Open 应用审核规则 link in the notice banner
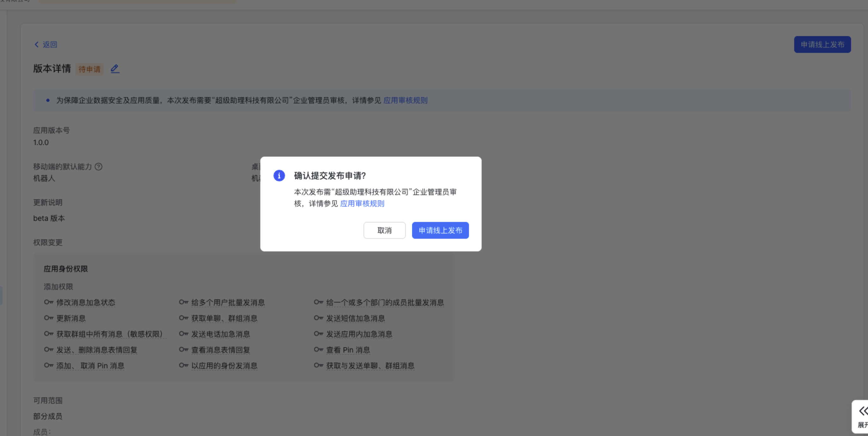Viewport: 868px width, 436px height. pos(405,100)
